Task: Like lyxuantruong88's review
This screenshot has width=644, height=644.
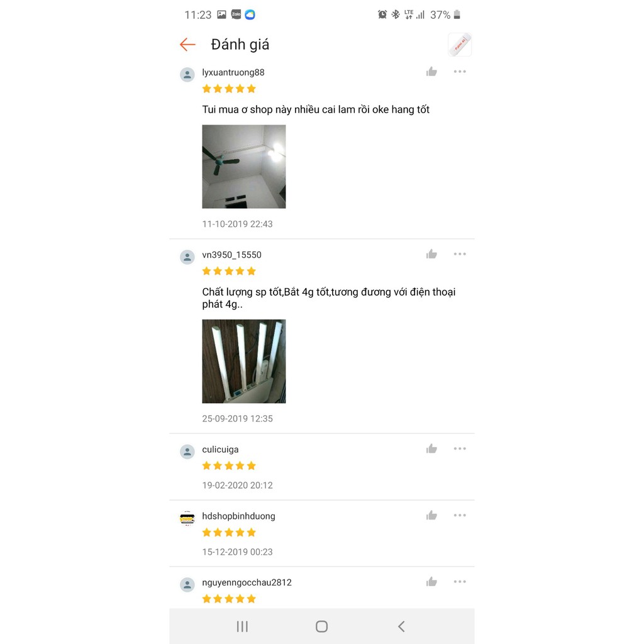Action: 431,72
